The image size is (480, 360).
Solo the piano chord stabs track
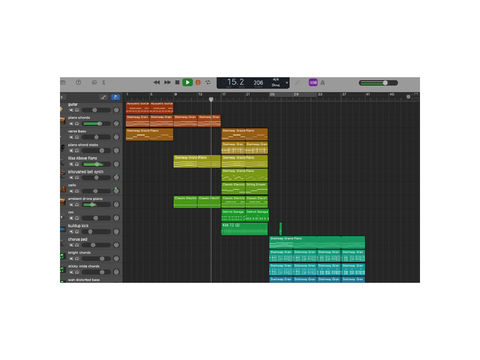(x=77, y=151)
